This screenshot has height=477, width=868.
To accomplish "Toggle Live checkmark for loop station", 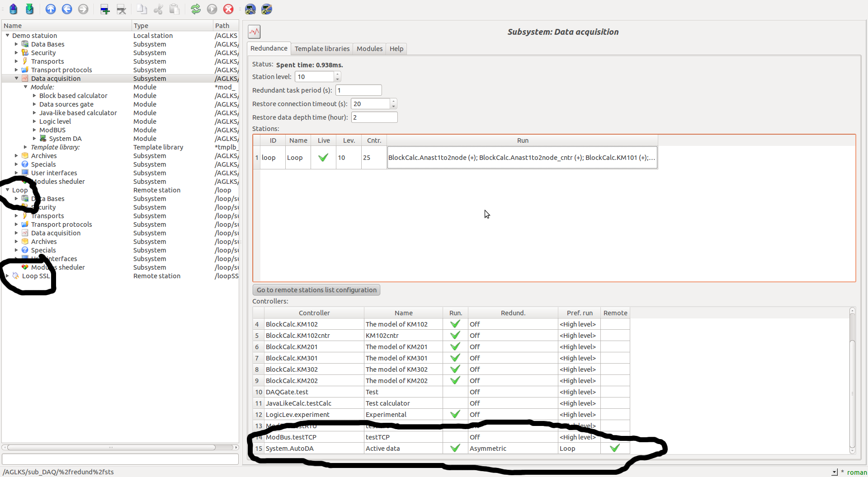I will pyautogui.click(x=323, y=158).
